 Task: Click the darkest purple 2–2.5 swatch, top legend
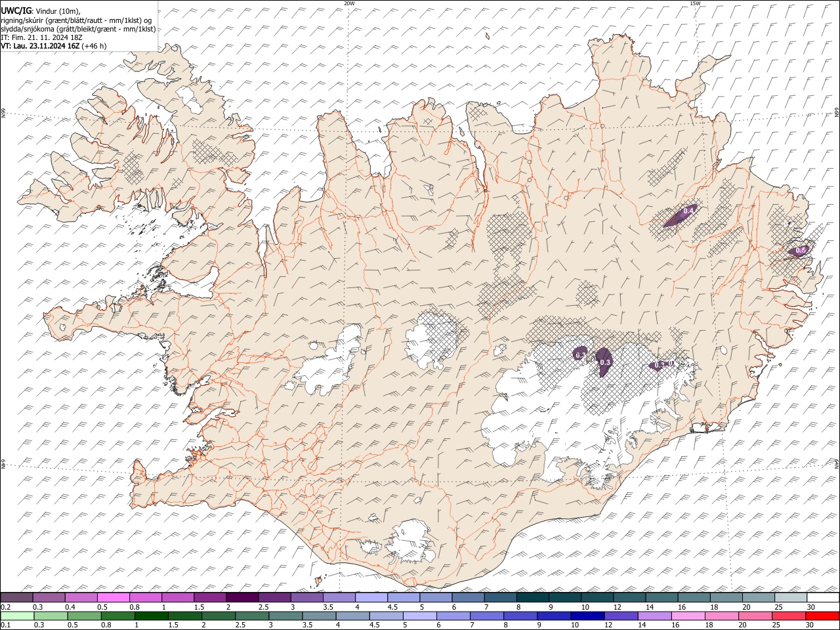[x=242, y=597]
